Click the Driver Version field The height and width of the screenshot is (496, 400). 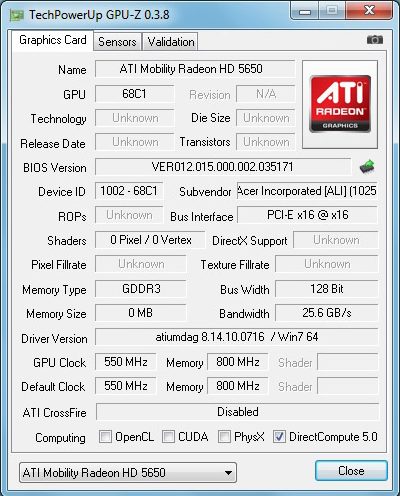[237, 337]
